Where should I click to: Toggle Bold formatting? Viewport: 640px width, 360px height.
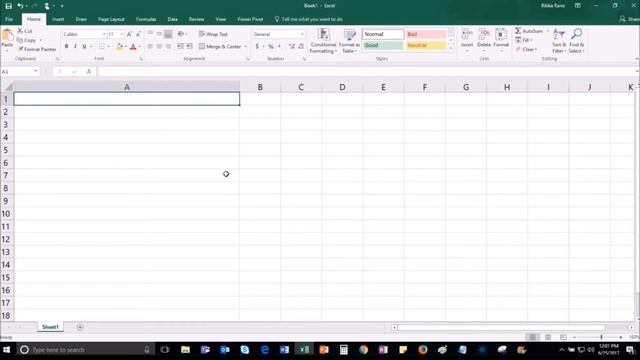click(67, 47)
